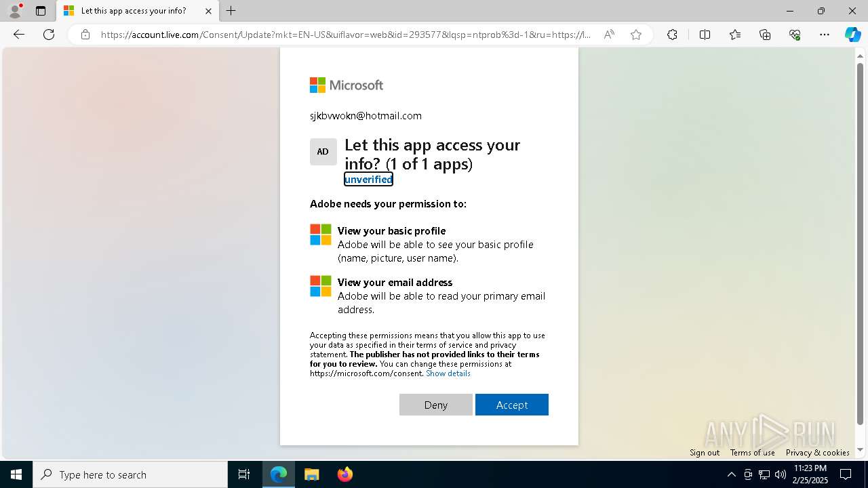Open split screen view
The image size is (868, 488).
(x=705, y=35)
